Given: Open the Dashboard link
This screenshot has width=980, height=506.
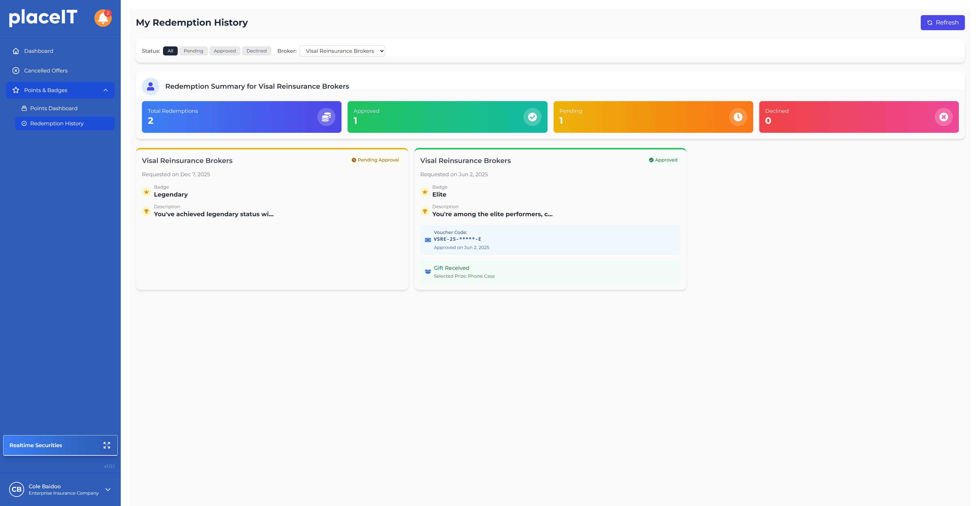Looking at the screenshot, I should pos(38,51).
